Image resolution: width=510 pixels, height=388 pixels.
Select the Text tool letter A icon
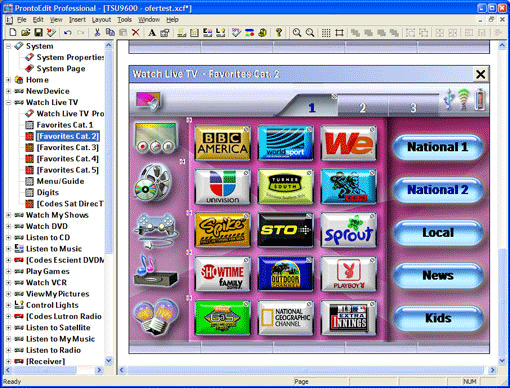[152, 32]
